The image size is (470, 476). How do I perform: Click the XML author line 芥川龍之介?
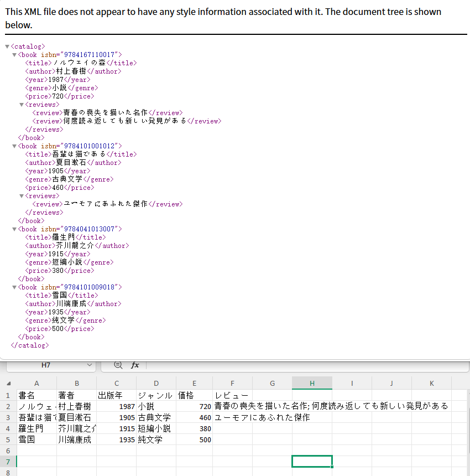pyautogui.click(x=77, y=246)
